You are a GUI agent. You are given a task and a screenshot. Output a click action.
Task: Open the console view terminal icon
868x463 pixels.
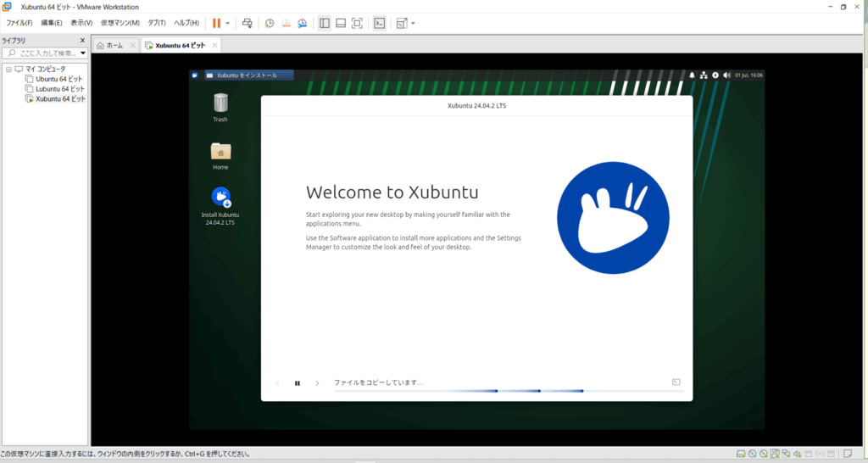pos(380,23)
